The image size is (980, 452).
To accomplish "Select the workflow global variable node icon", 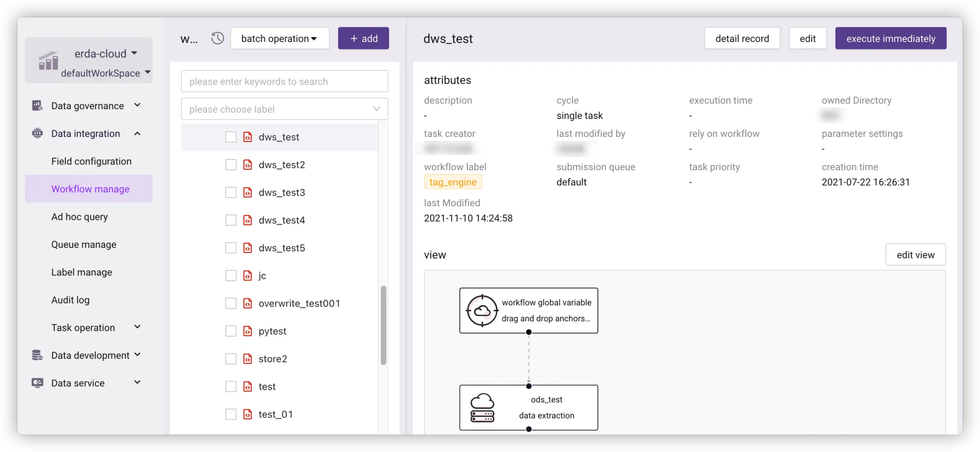I will (482, 311).
